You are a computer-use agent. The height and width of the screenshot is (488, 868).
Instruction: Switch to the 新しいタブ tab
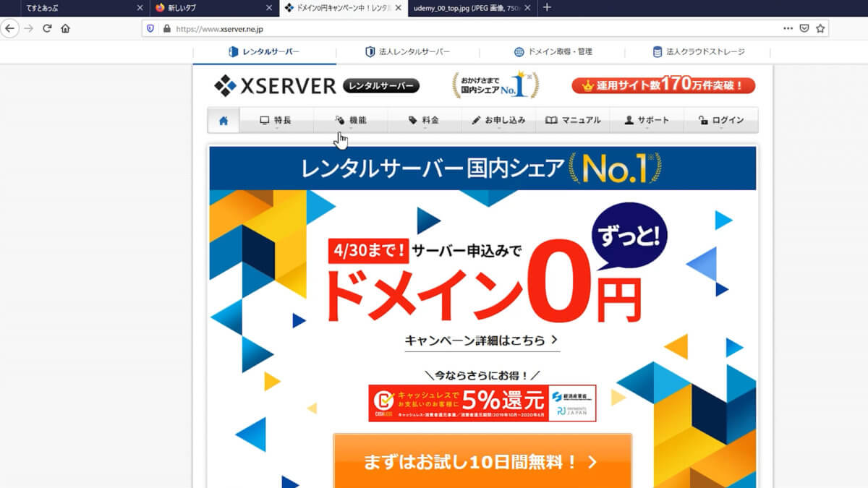tap(213, 8)
